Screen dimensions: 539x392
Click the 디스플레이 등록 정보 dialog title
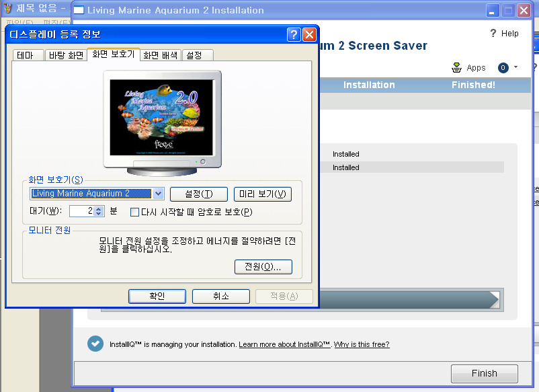[55, 34]
